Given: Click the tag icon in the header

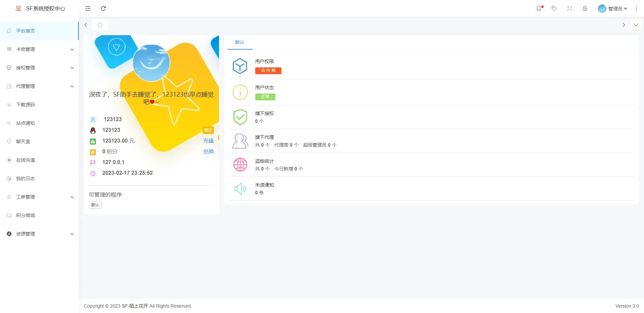Looking at the screenshot, I should (554, 8).
